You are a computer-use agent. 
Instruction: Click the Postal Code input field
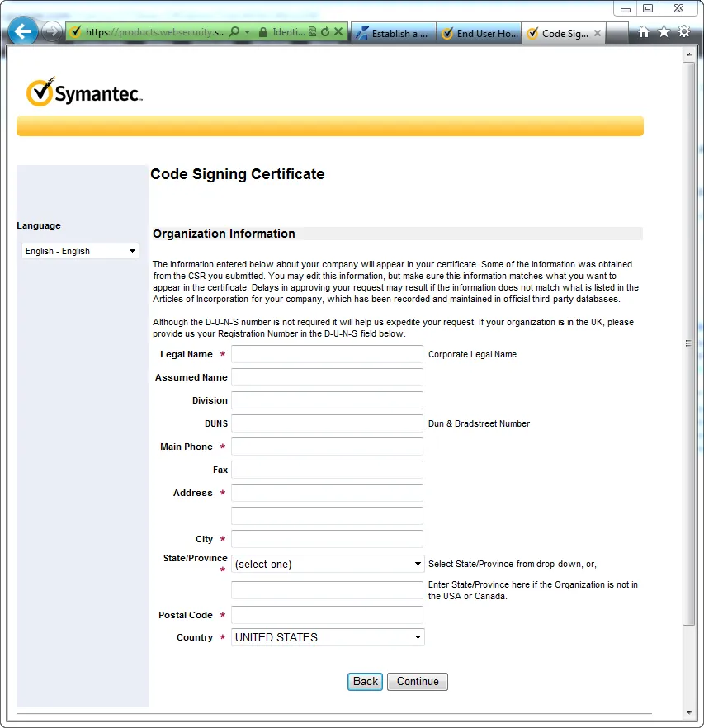tap(327, 615)
